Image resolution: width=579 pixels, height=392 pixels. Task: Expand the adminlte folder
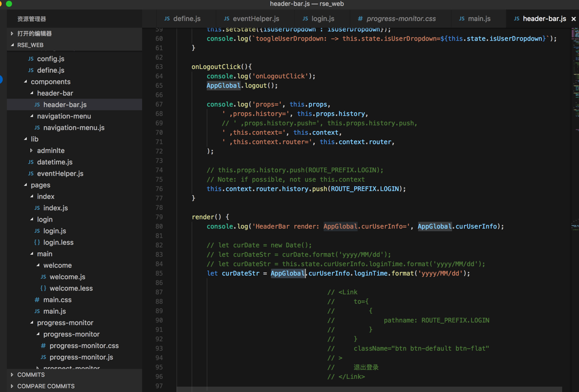(x=51, y=151)
